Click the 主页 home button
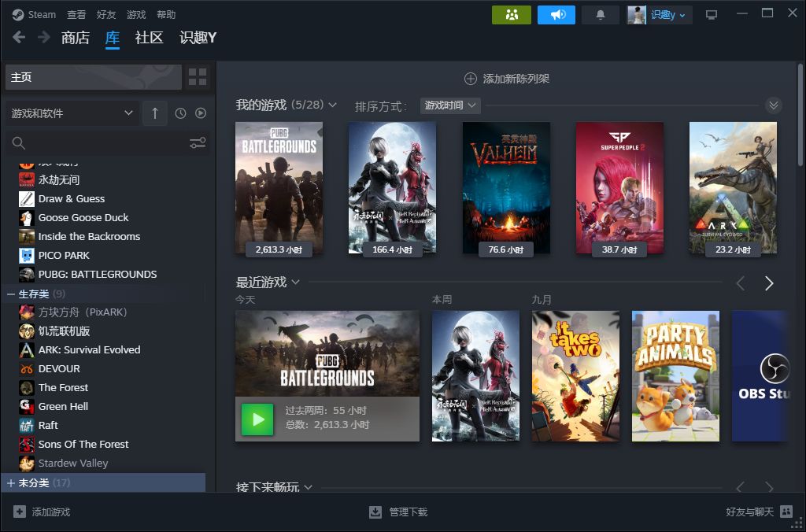 pyautogui.click(x=94, y=77)
